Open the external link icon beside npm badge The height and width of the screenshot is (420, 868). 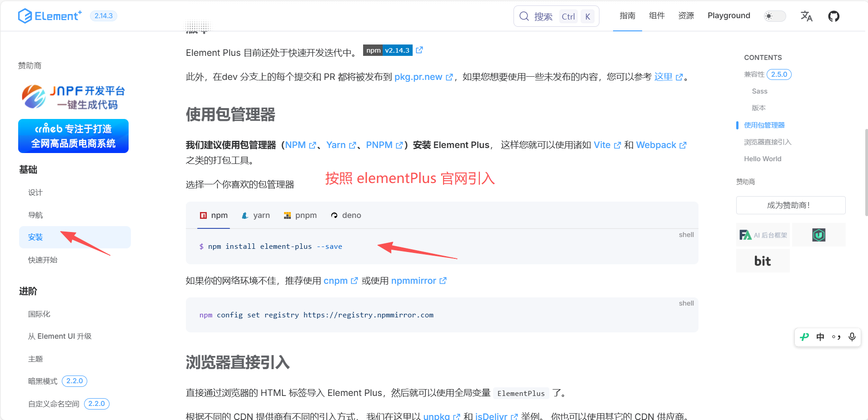pos(419,50)
